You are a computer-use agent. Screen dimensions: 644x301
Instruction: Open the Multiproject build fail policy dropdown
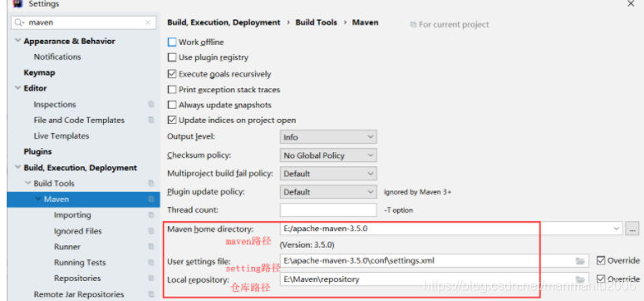[x=328, y=174]
